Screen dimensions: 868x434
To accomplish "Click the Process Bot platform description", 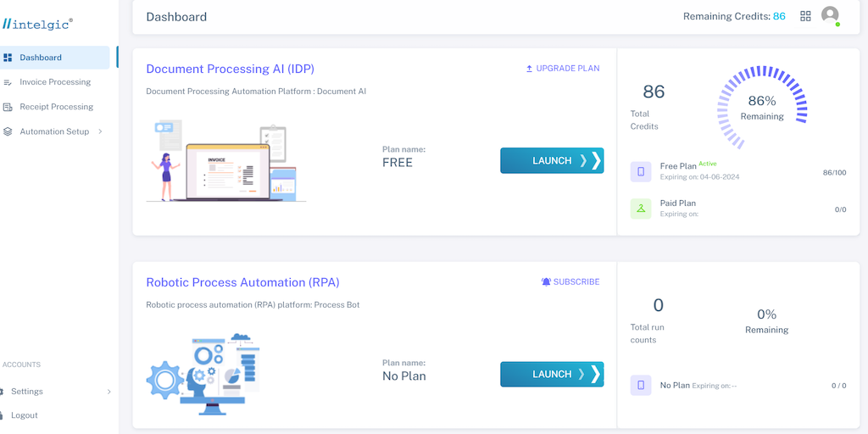I will tap(253, 305).
